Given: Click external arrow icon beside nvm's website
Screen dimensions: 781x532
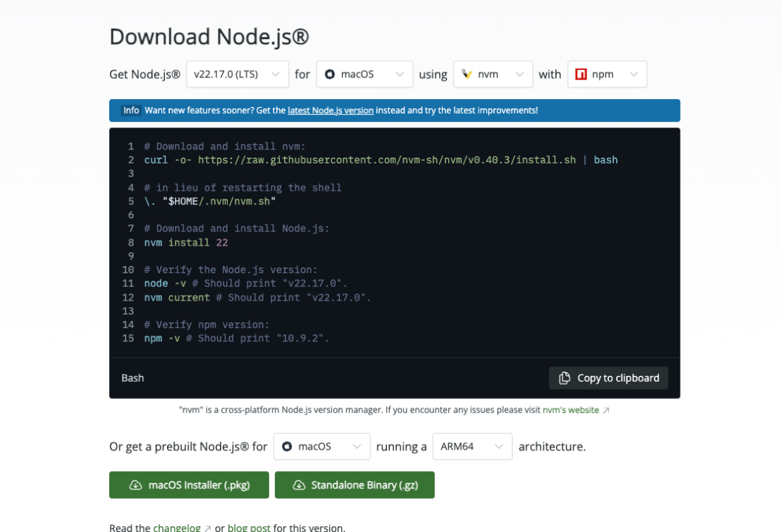Looking at the screenshot, I should click(606, 411).
